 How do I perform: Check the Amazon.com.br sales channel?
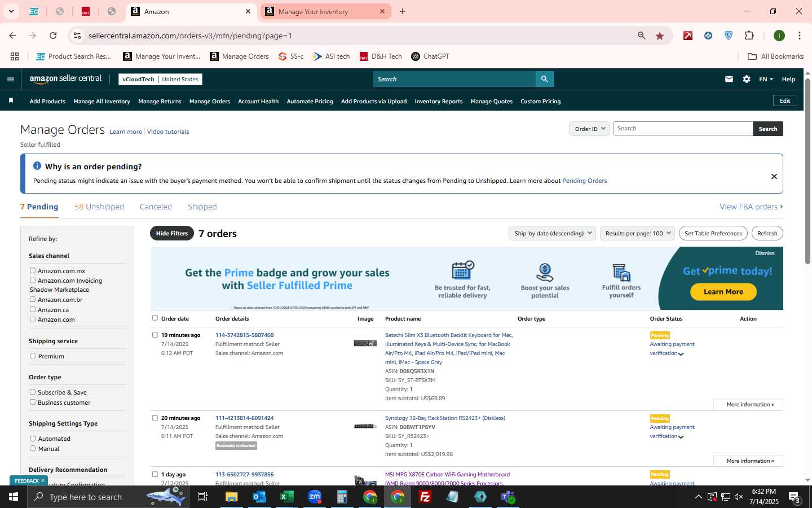[33, 300]
